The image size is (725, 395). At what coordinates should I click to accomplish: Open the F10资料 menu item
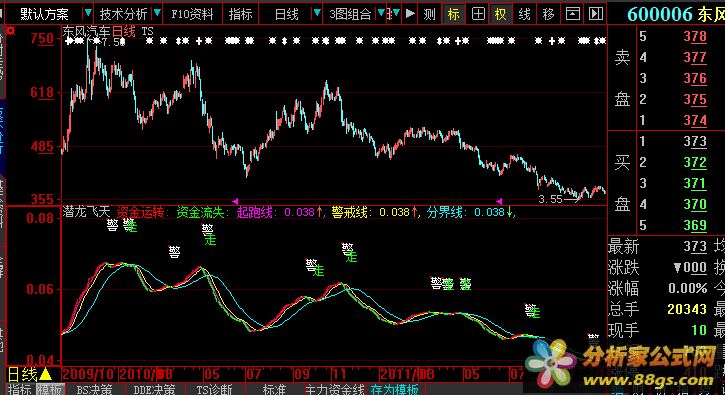point(192,14)
